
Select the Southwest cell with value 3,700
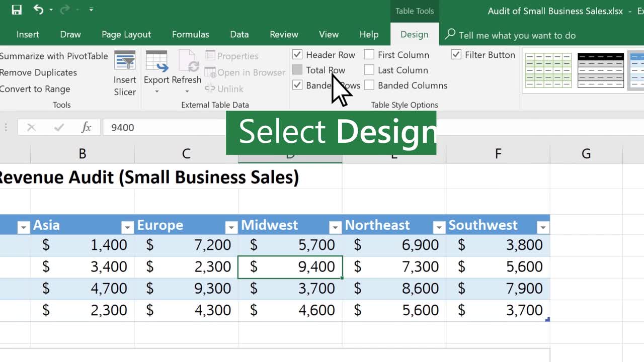point(498,310)
